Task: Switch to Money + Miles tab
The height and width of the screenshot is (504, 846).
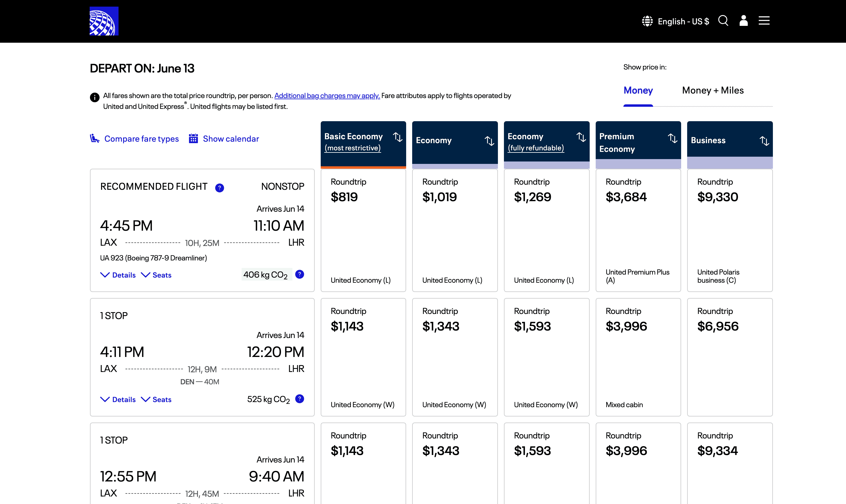Action: click(x=712, y=90)
